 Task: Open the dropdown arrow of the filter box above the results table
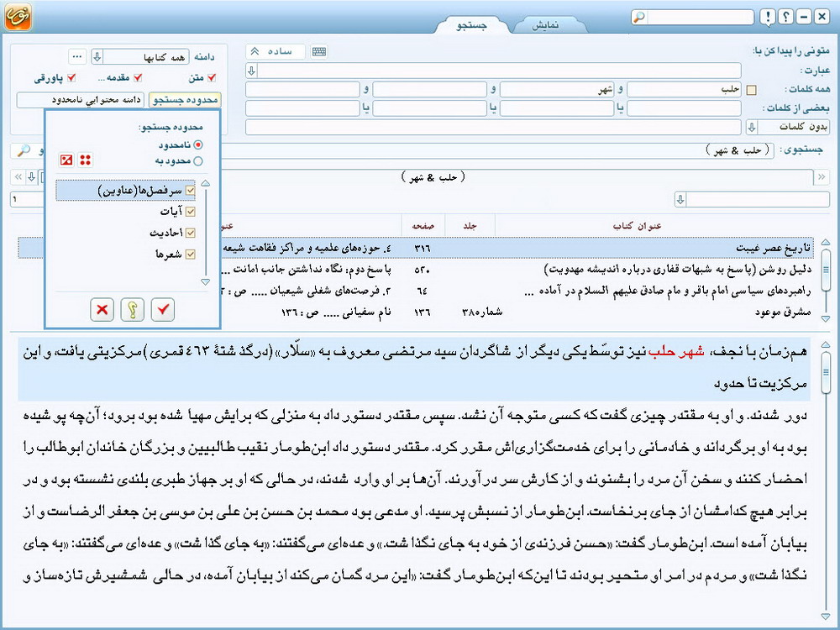pyautogui.click(x=680, y=200)
